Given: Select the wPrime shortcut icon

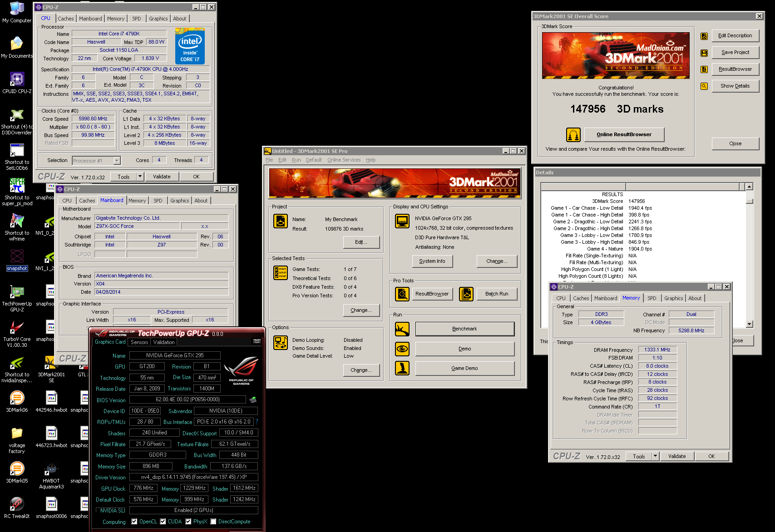Looking at the screenshot, I should 17,227.
